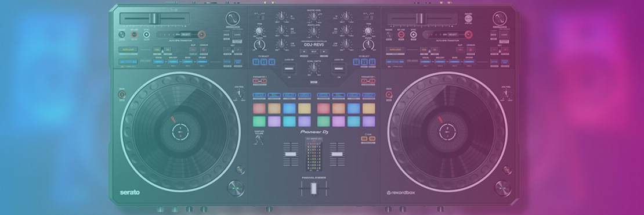Viewport: 644px width, 215px height.
Task: Click the left deck LOAD button
Action: pyautogui.click(x=237, y=35)
